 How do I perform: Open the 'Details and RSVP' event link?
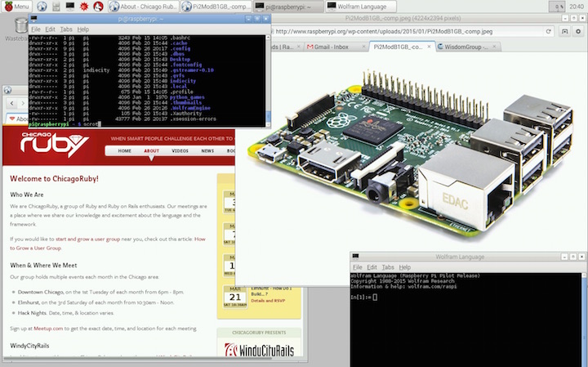[x=268, y=301]
